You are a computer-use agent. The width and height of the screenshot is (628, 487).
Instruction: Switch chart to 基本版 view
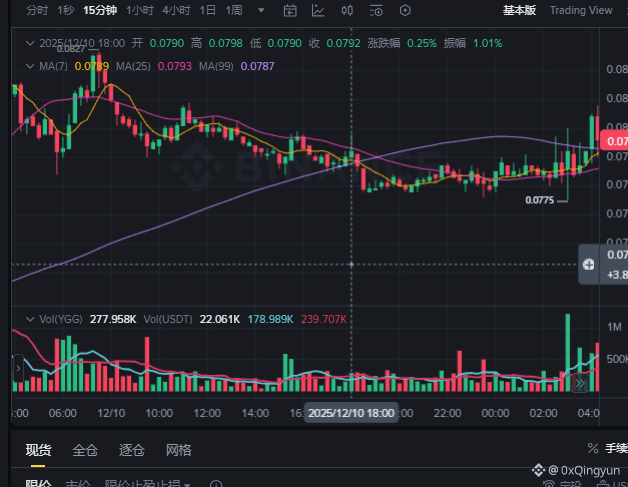518,10
